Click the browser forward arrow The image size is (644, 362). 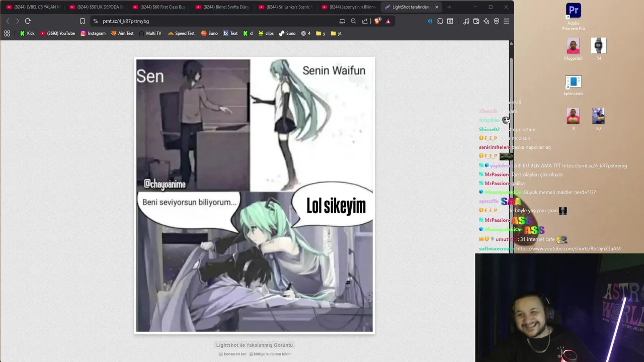[x=17, y=21]
